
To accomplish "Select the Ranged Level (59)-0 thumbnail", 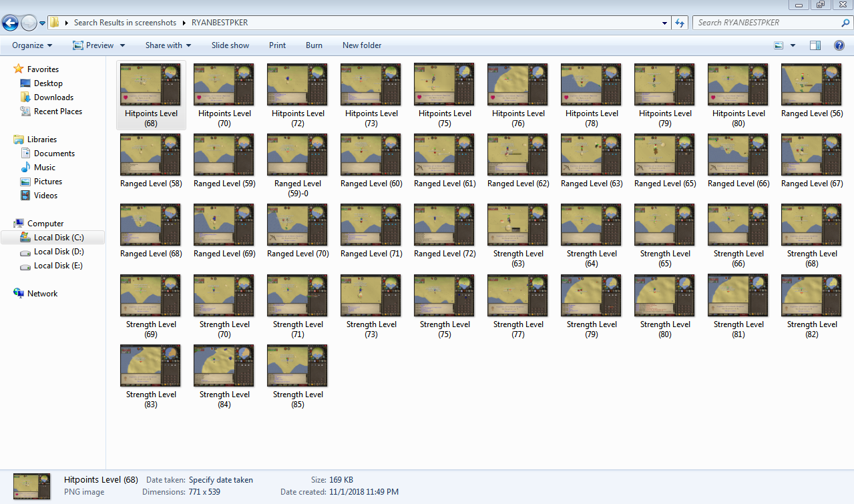I will coord(298,155).
